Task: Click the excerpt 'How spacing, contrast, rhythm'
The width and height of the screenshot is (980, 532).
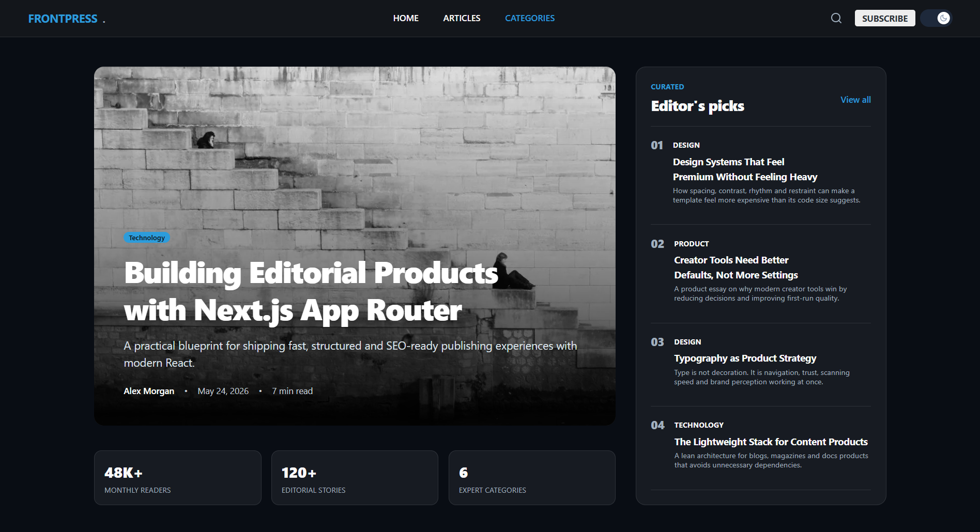Action: pyautogui.click(x=767, y=196)
